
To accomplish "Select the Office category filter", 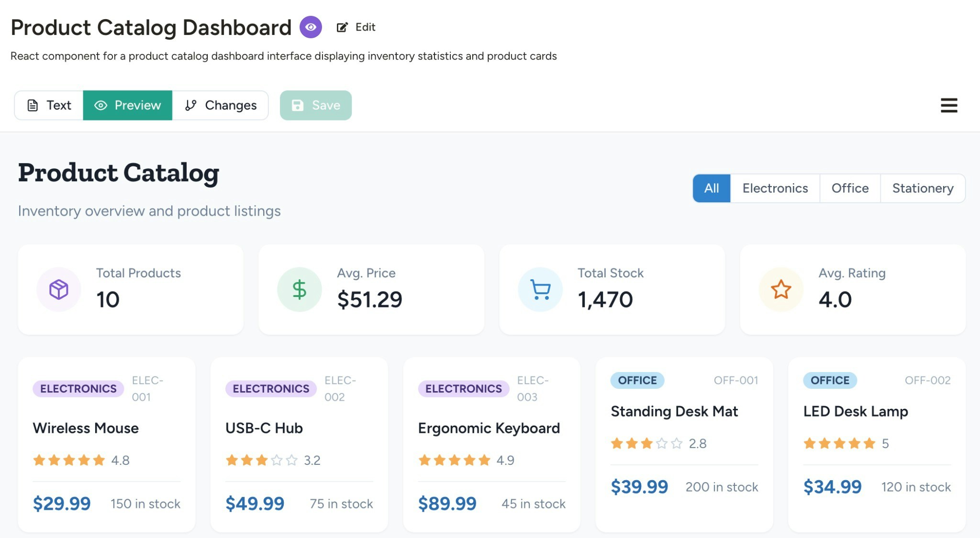I will pos(850,188).
